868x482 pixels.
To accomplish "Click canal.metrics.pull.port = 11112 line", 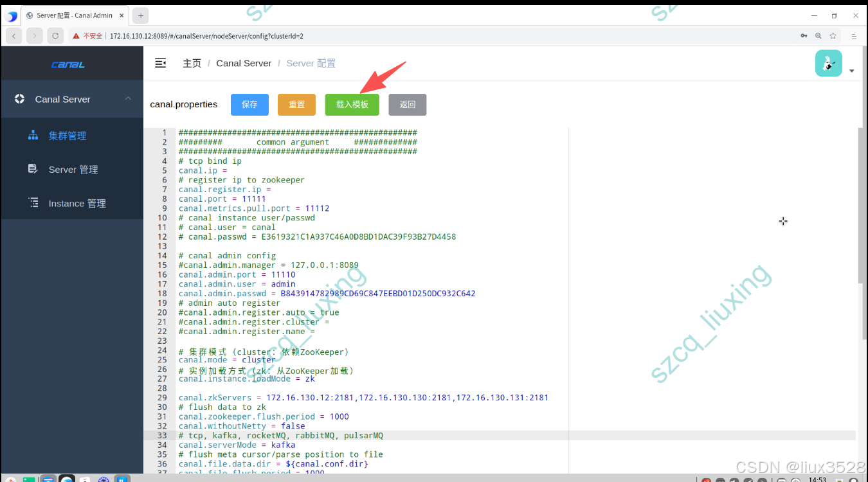I will pyautogui.click(x=254, y=208).
